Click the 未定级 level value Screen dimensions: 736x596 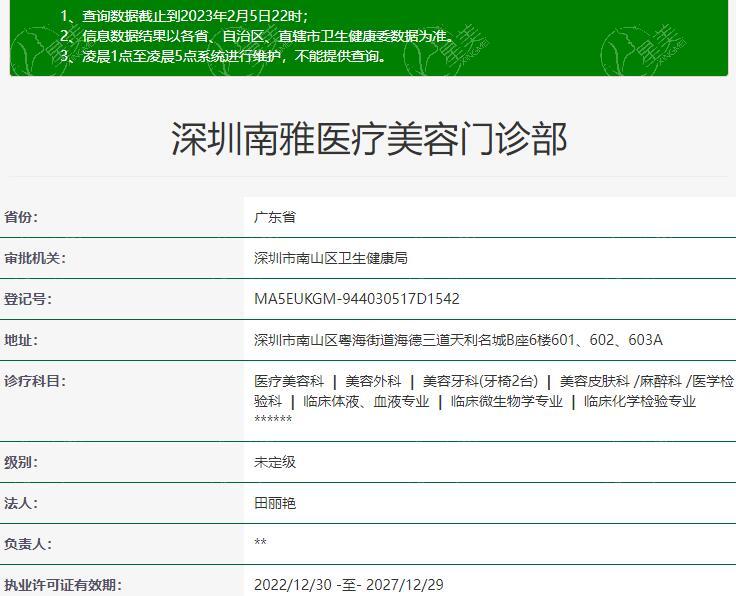click(275, 462)
